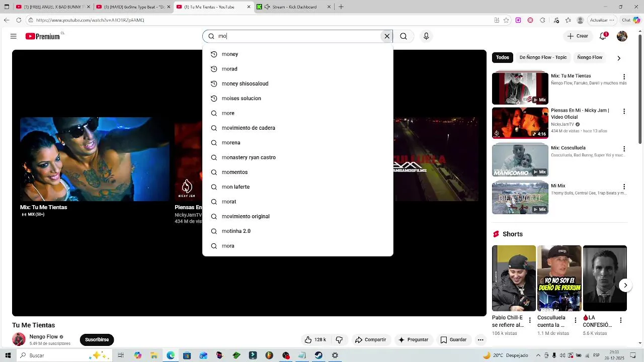Go to YouTube Premium home logo

tap(43, 36)
